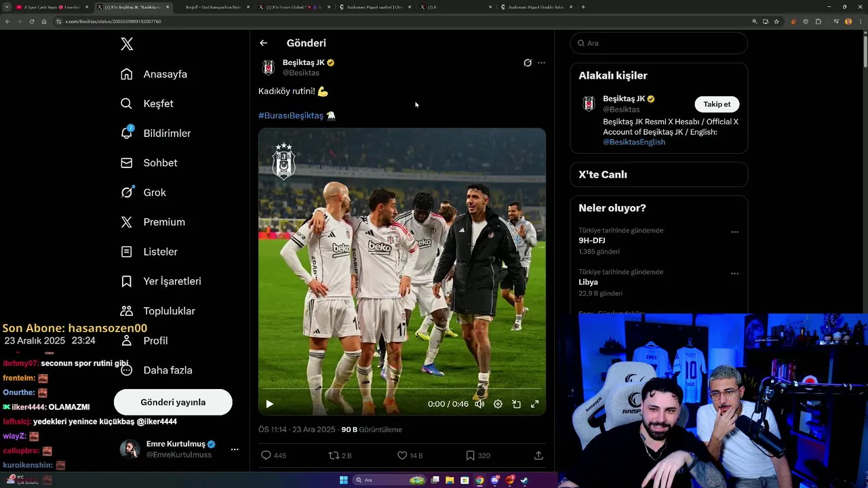Bookmark this page with the star icon

point(776,22)
